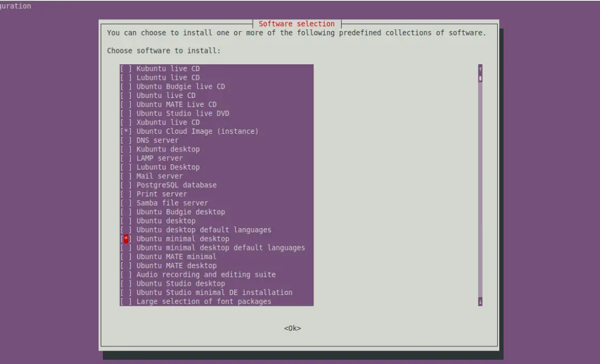Confirm selection with the Ok button
The image size is (600, 364).
[x=292, y=329]
